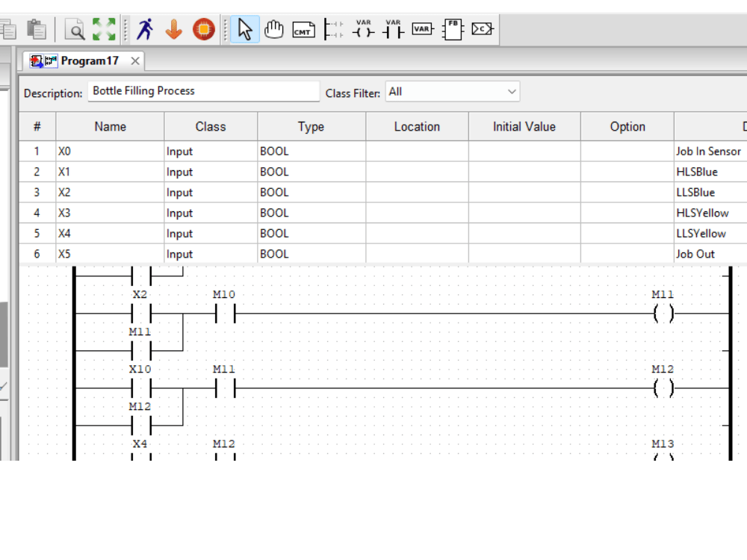The width and height of the screenshot is (747, 560).
Task: Start the run/simulation mode icon
Action: (145, 29)
